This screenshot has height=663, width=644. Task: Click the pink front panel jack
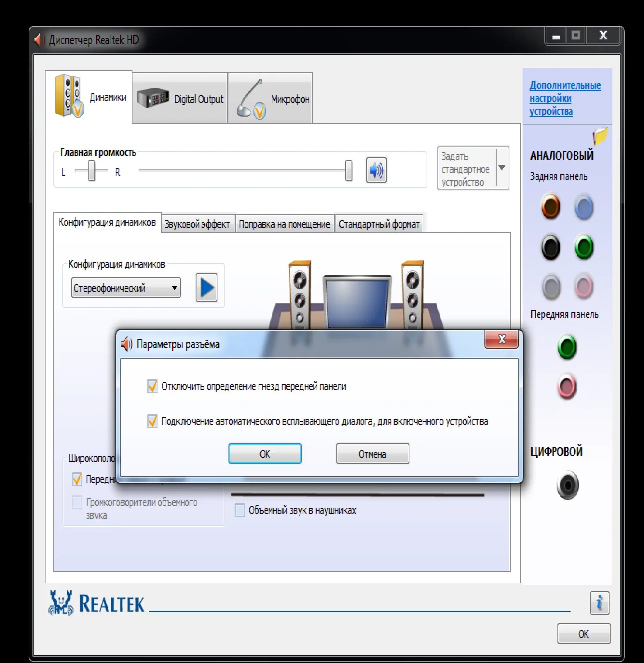pos(567,386)
